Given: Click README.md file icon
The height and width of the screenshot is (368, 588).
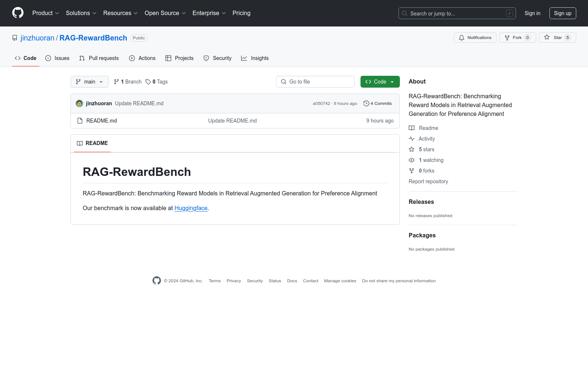Looking at the screenshot, I should tap(80, 121).
